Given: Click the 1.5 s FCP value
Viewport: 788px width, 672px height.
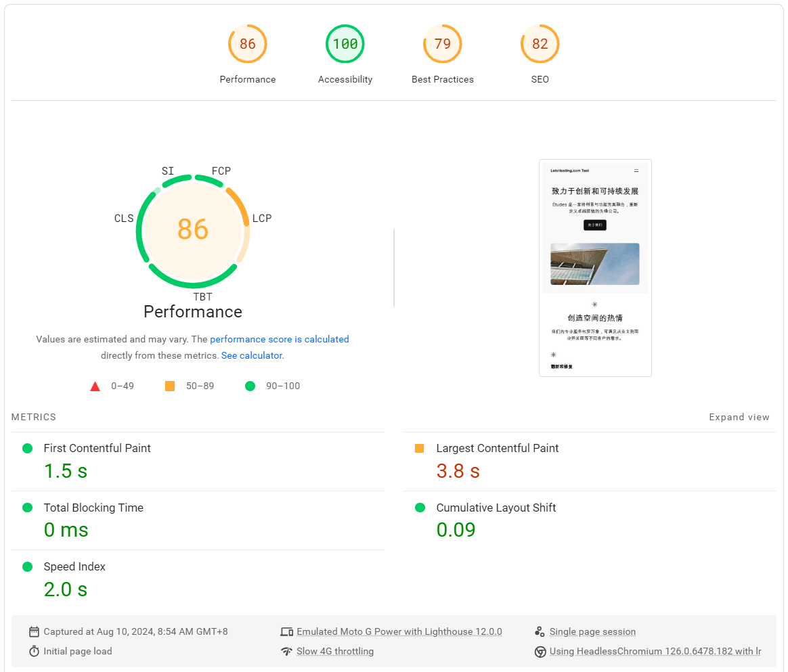Looking at the screenshot, I should pyautogui.click(x=66, y=471).
